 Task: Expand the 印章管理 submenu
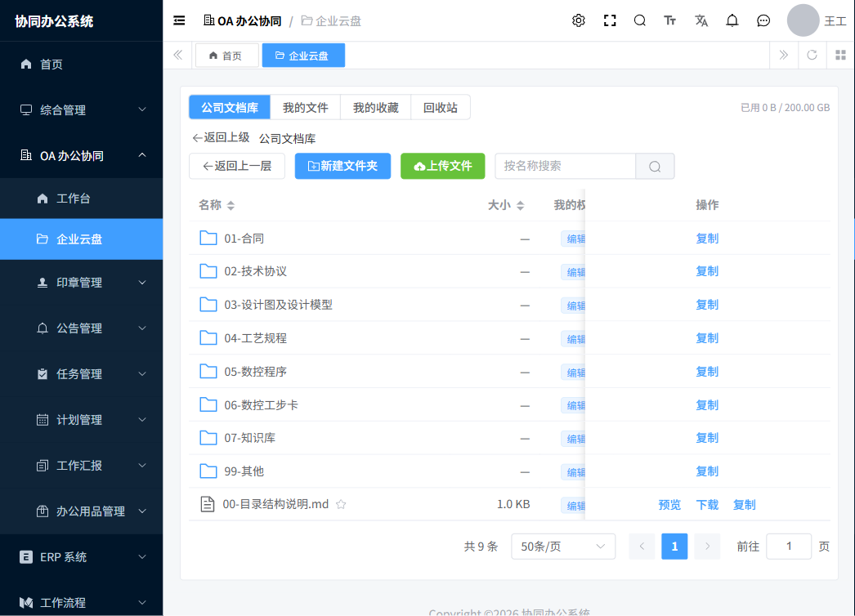pos(81,283)
